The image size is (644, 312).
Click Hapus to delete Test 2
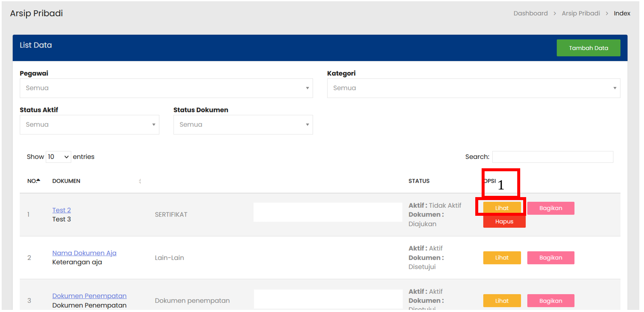tap(504, 222)
